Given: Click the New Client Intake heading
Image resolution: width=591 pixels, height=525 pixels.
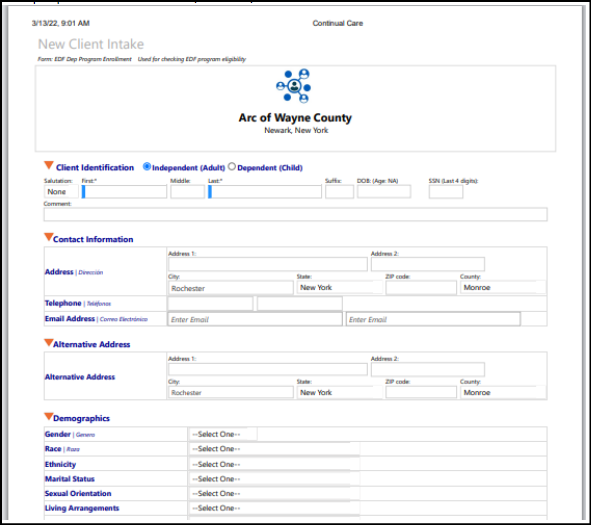Looking at the screenshot, I should [x=91, y=44].
